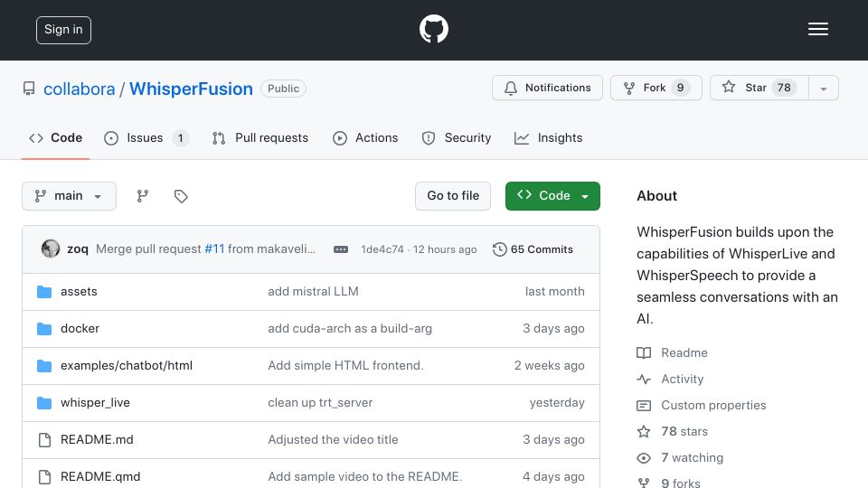The width and height of the screenshot is (868, 488).
Task: Open pull request #11 link
Action: coord(214,249)
